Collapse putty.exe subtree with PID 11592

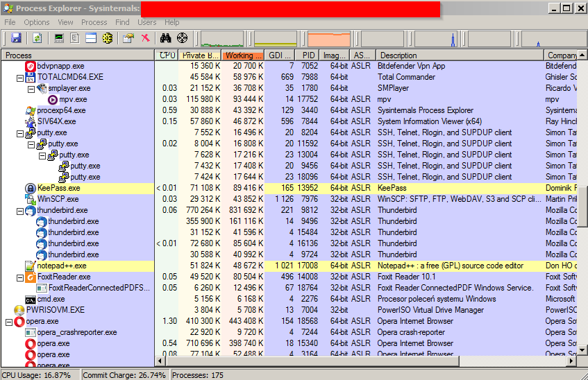(31, 145)
